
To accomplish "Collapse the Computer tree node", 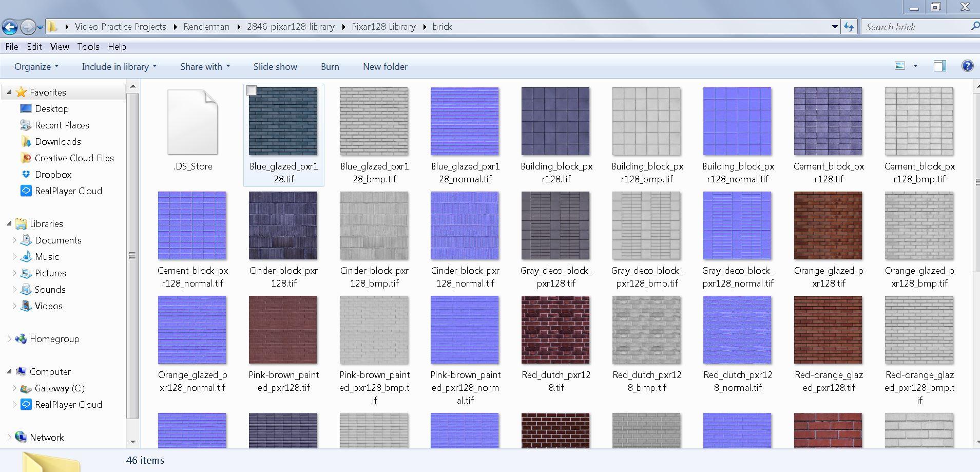I will click(9, 372).
